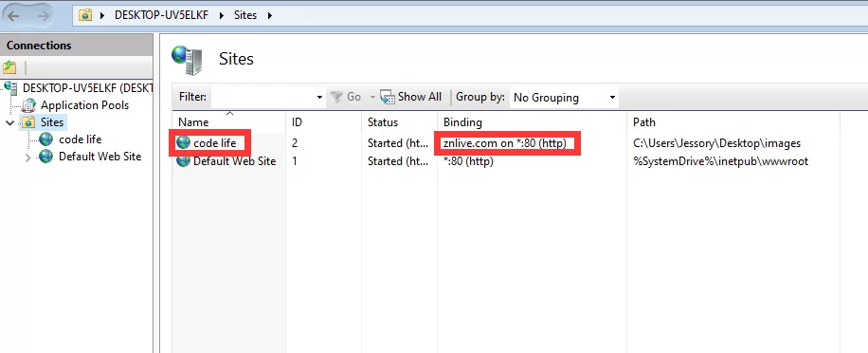Click the *:80 (http) binding of Default Web Site
868x353 pixels.
[468, 161]
